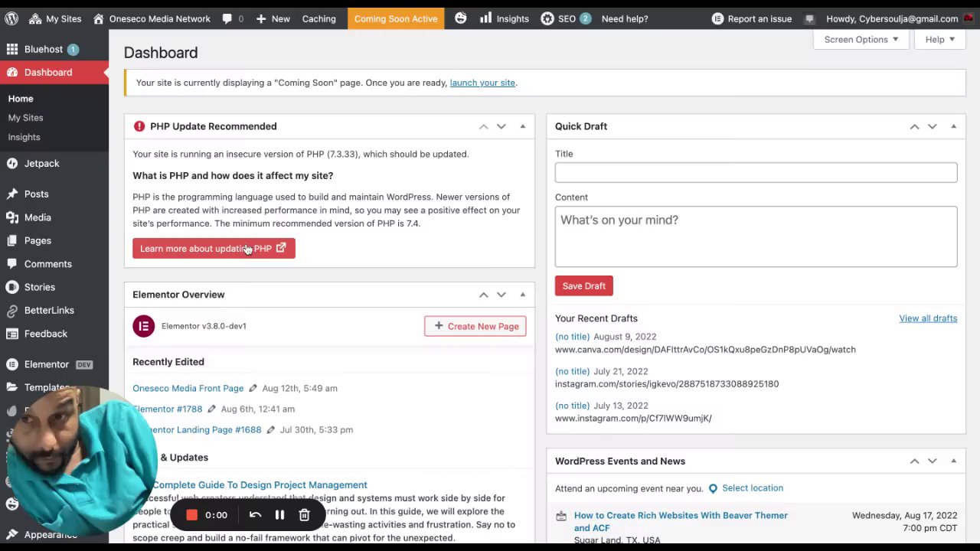Click the Stories icon in the sidebar

point(12,287)
